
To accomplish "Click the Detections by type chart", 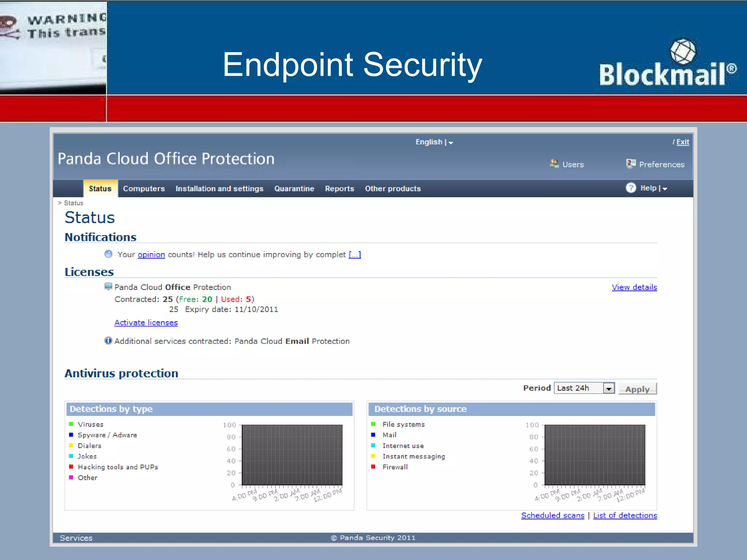I will coord(292,455).
